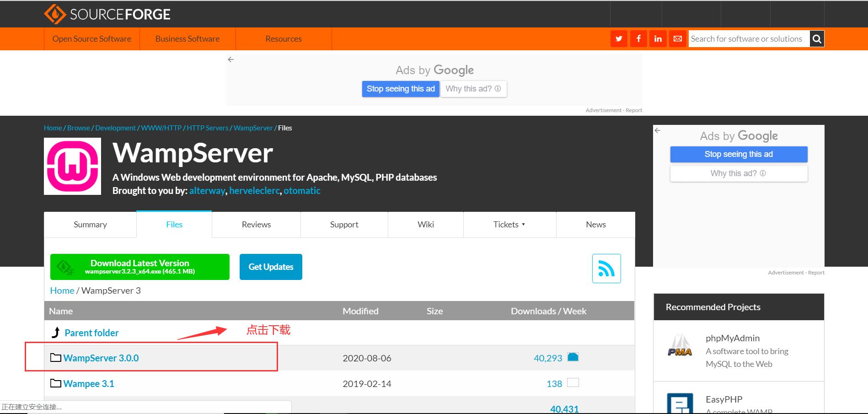Sort by the Modified column header
Screen dimensions: 868x414
coord(360,311)
